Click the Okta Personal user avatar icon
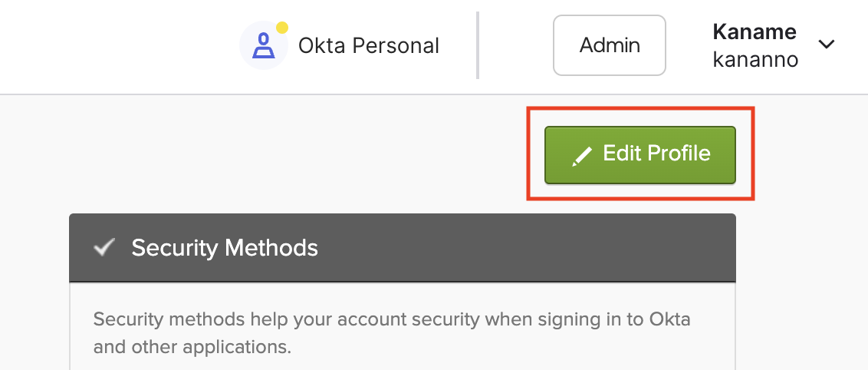This screenshot has height=370, width=868. click(x=264, y=46)
